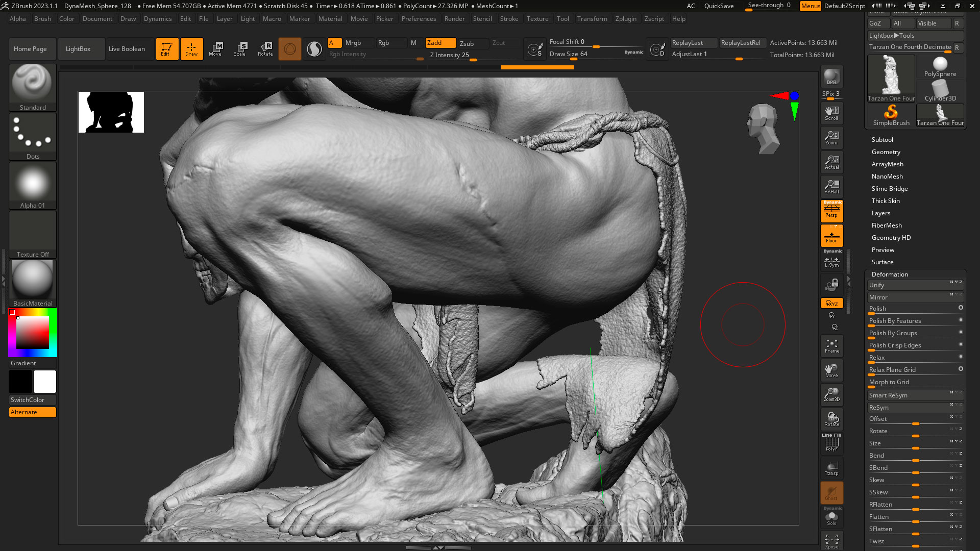
Task: Click the QuickSave button
Action: click(x=719, y=6)
